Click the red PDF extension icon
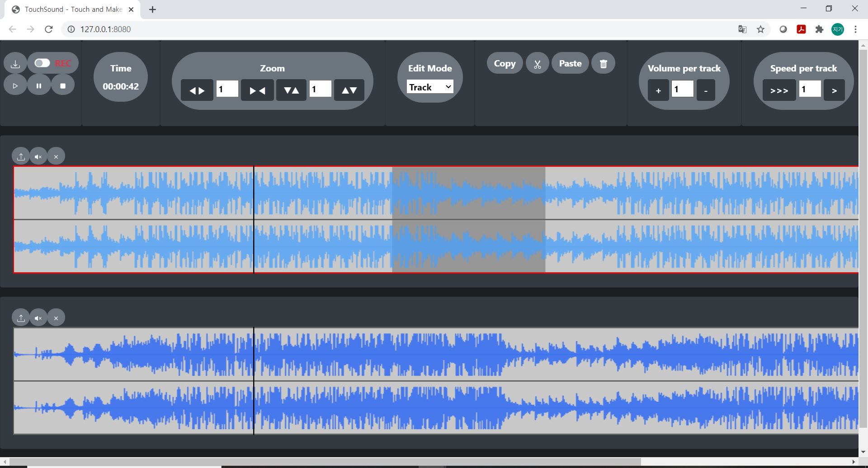This screenshot has width=868, height=468. [x=801, y=29]
